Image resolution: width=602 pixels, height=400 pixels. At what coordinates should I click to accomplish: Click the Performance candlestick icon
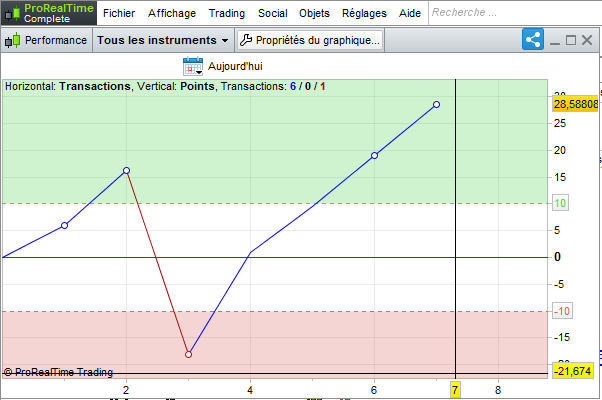coord(12,40)
